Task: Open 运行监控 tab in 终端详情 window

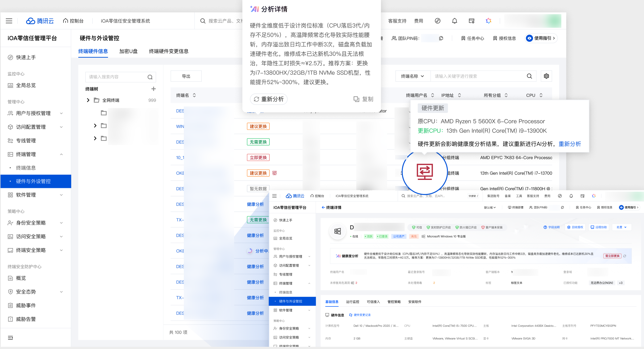Action: click(x=353, y=302)
